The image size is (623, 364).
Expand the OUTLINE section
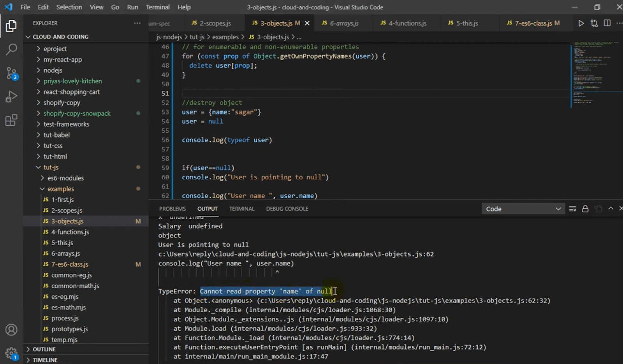pos(44,349)
